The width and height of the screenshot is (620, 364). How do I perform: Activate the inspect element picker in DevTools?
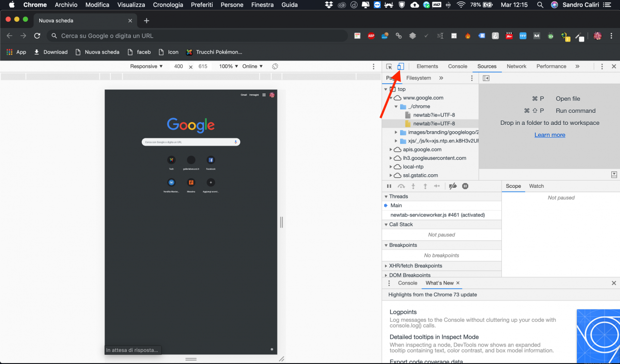(389, 66)
